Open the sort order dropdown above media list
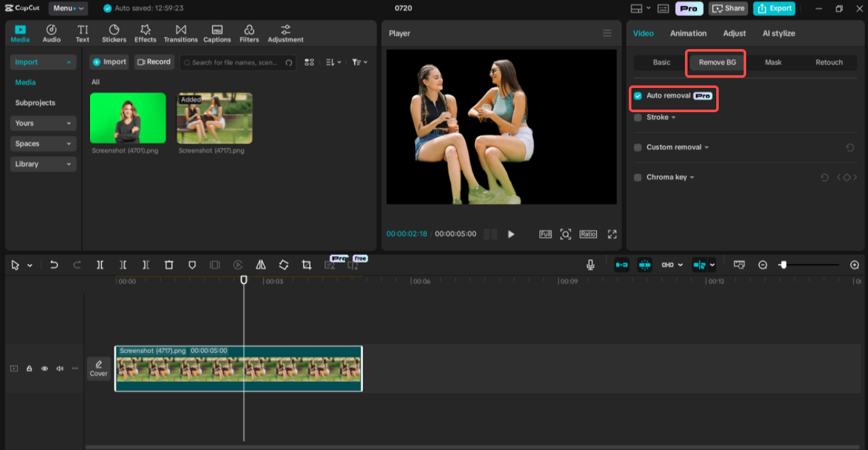This screenshot has width=868, height=450. pyautogui.click(x=332, y=62)
